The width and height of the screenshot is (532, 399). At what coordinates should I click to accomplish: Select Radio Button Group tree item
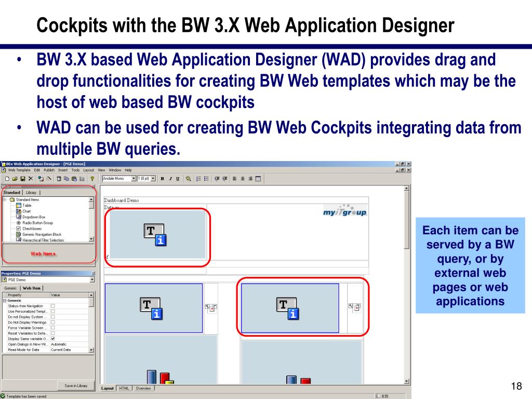pyautogui.click(x=37, y=223)
